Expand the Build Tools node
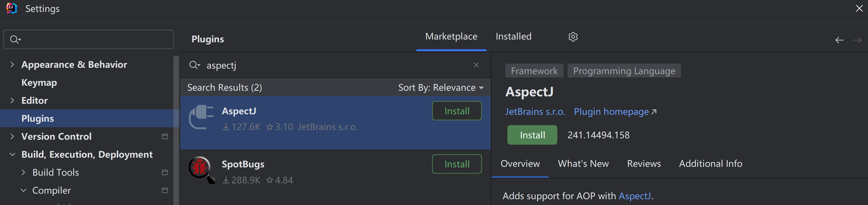868x205 pixels. [x=23, y=173]
